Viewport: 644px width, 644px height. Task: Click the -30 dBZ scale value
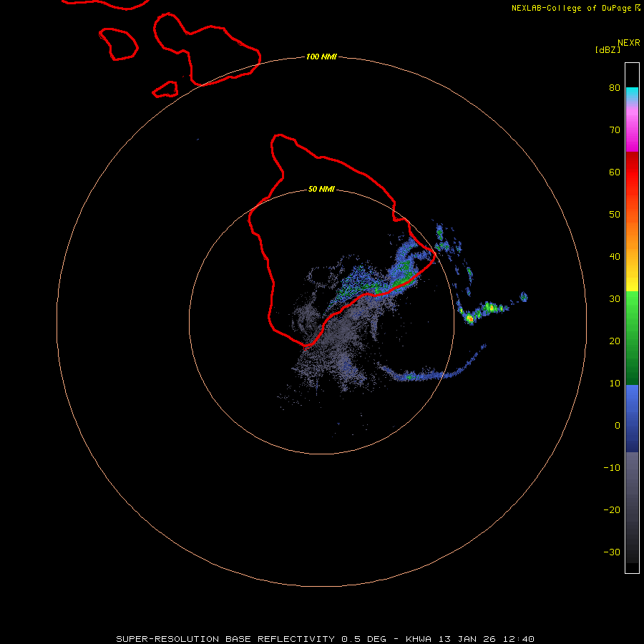click(612, 552)
